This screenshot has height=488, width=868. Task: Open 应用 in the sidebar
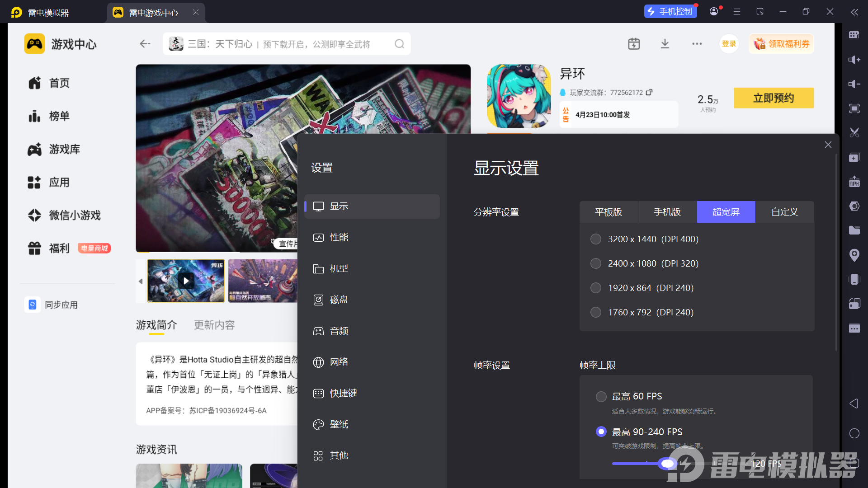(49, 183)
